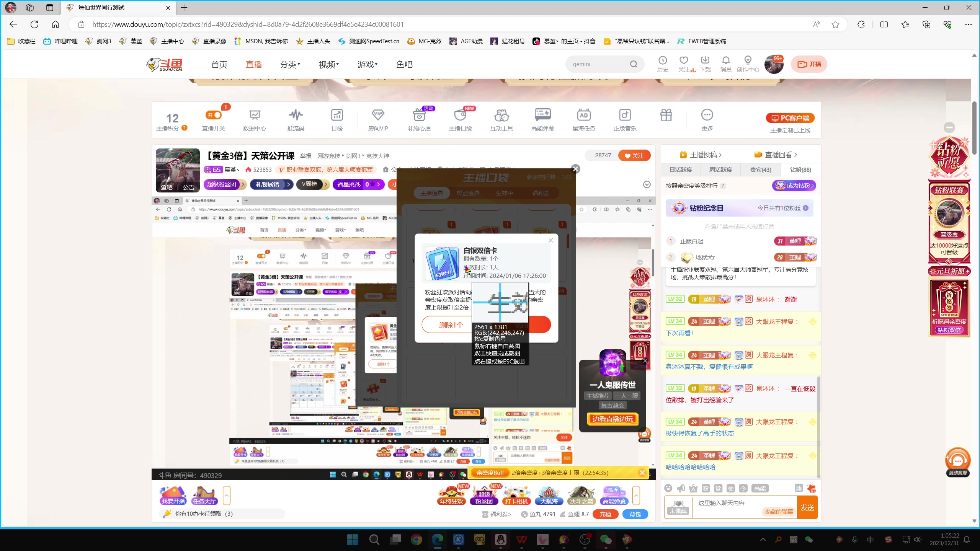
Task: Switch to the 日活跃度 tab
Action: pyautogui.click(x=681, y=170)
